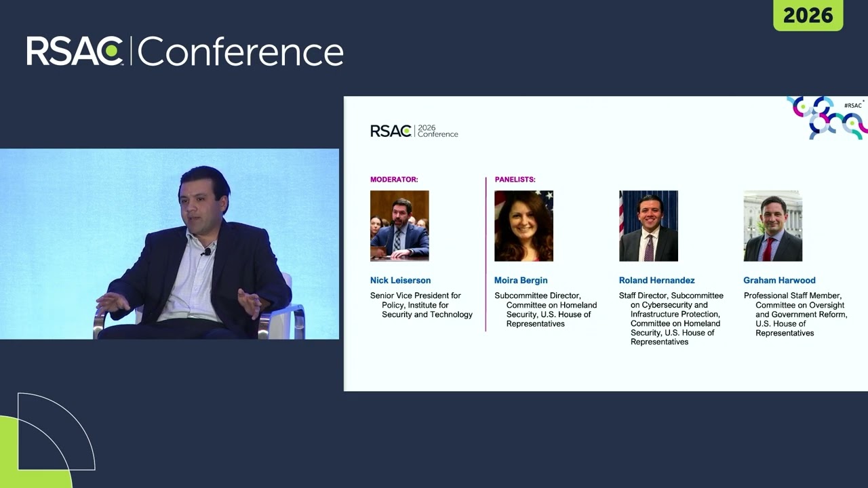Click the RSAC 2026 Conference logo on the slide
The height and width of the screenshot is (488, 868).
pos(414,131)
